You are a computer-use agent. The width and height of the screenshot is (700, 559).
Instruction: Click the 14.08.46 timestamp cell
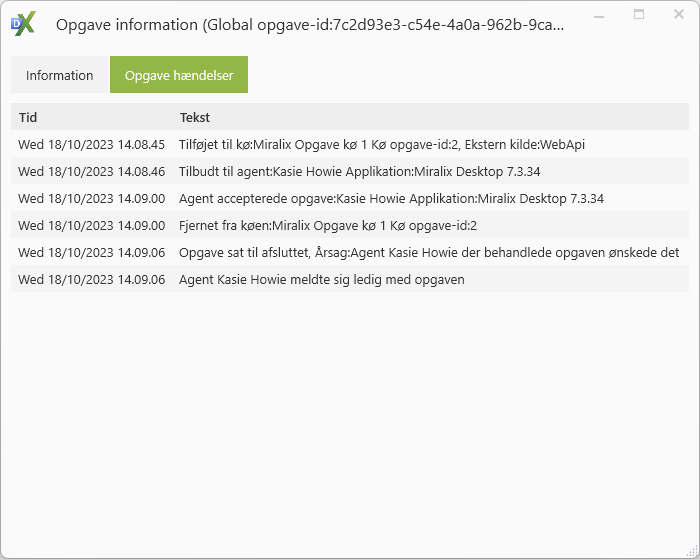[x=91, y=171]
